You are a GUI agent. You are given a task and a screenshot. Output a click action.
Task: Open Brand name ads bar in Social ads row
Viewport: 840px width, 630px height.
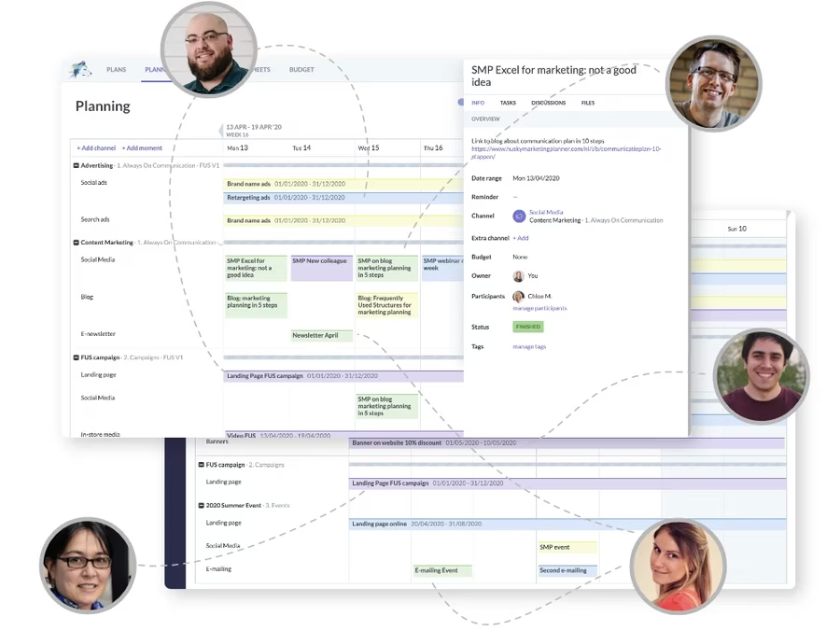pos(343,184)
